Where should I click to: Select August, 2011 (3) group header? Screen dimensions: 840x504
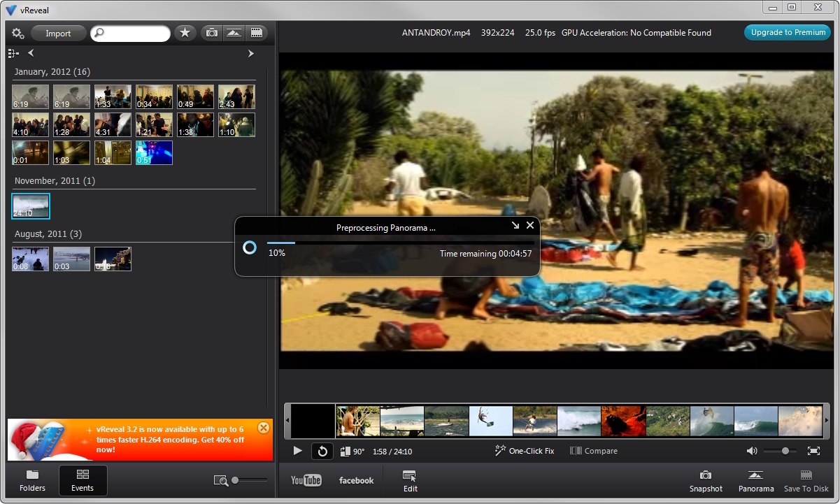tap(48, 233)
